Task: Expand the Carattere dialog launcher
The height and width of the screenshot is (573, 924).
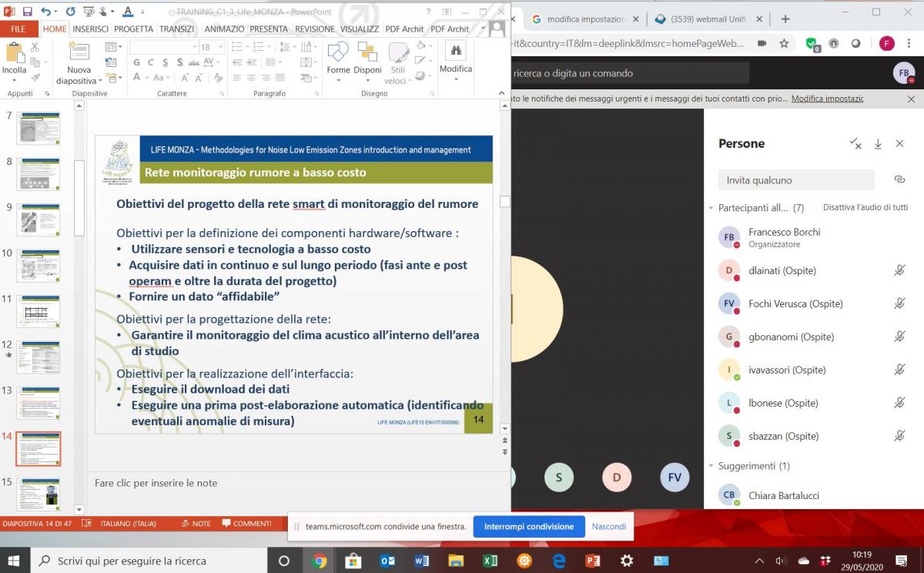Action: [222, 94]
